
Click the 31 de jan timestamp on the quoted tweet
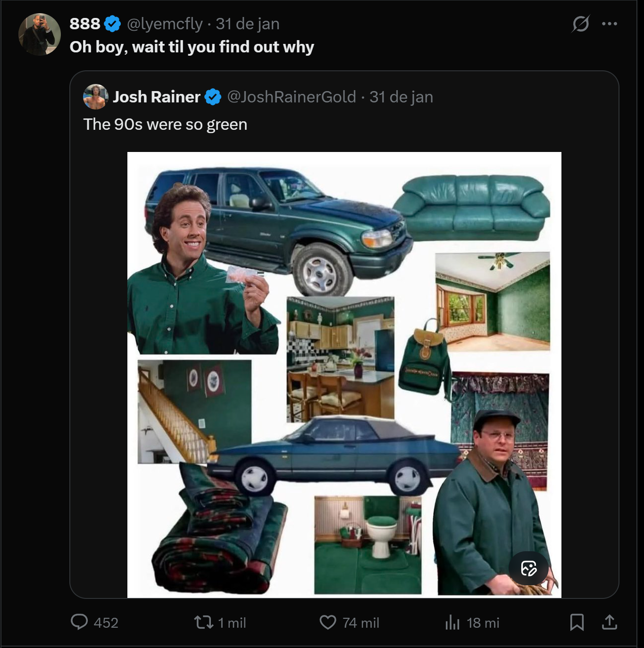(x=400, y=96)
